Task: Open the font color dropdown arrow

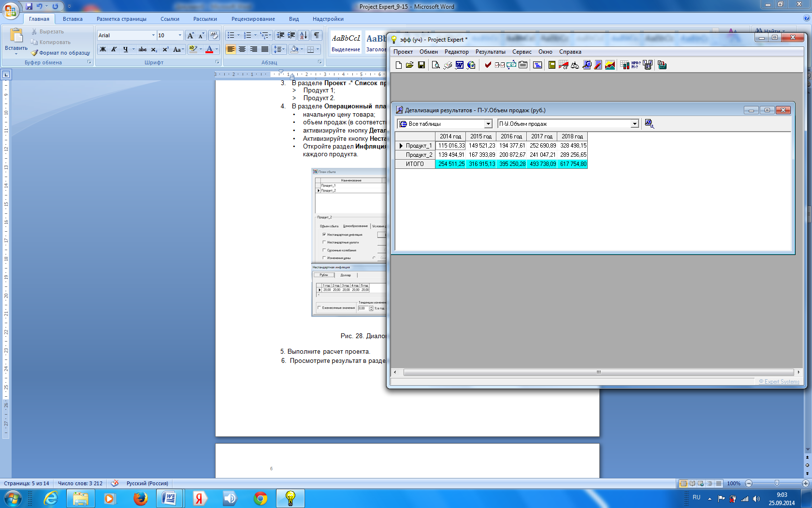Action: 217,49
